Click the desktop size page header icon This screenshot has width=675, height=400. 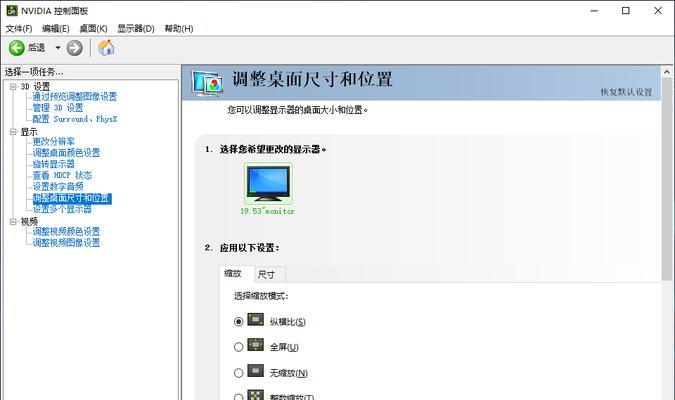click(207, 83)
